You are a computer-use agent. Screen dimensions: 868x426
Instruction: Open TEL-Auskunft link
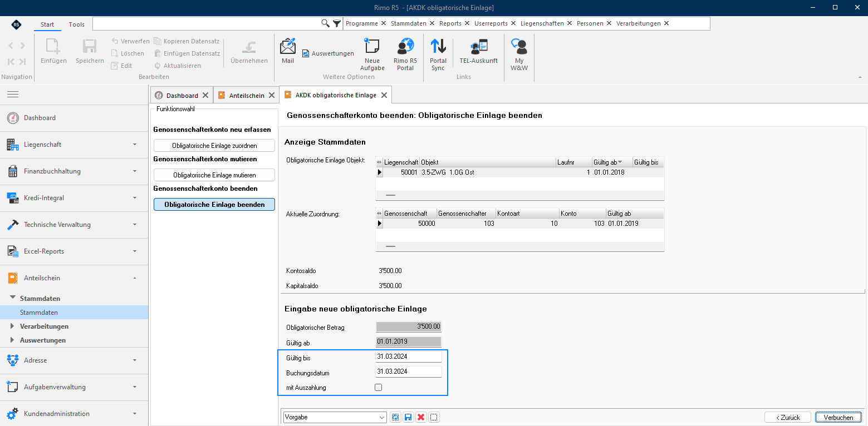click(x=479, y=51)
